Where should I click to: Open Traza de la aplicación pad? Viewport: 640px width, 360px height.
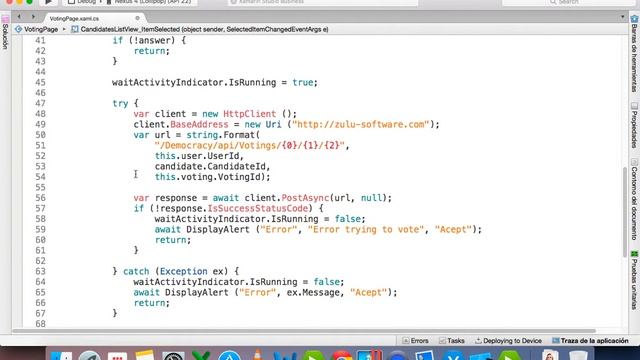pos(590,341)
